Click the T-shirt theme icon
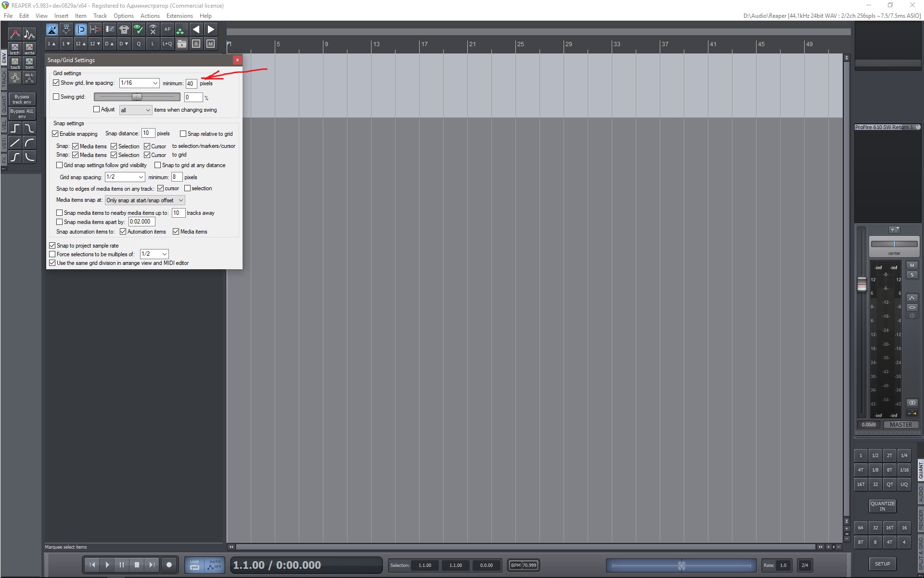 (124, 29)
